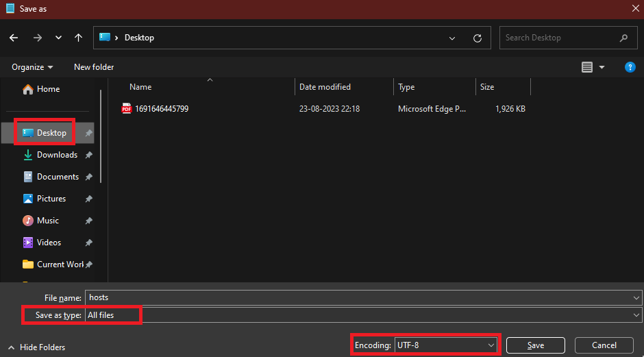Unpin Downloads using its pin icon
This screenshot has height=357, width=644.
tap(88, 156)
